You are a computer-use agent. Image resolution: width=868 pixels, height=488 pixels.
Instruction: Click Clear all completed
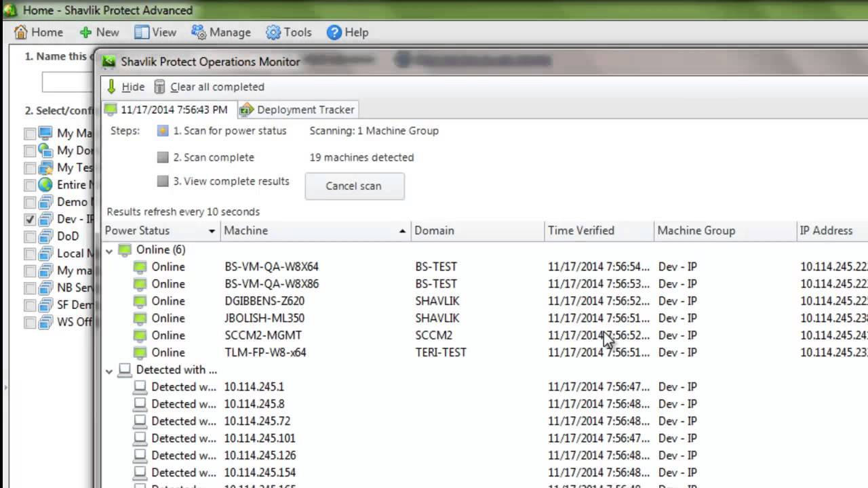[210, 87]
